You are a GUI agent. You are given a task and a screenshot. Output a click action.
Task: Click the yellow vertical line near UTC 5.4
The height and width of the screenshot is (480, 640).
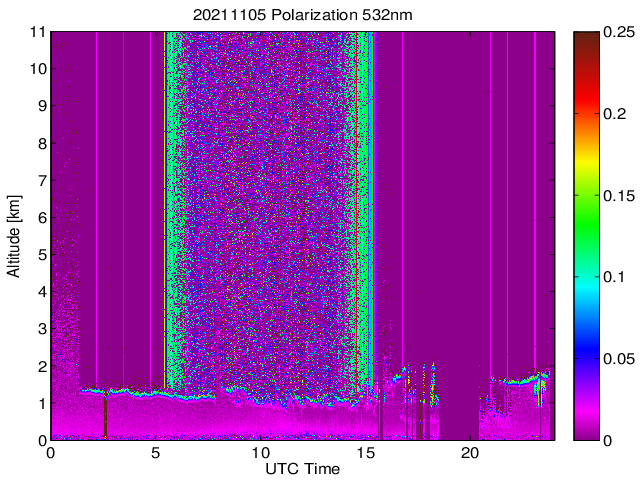[165, 210]
